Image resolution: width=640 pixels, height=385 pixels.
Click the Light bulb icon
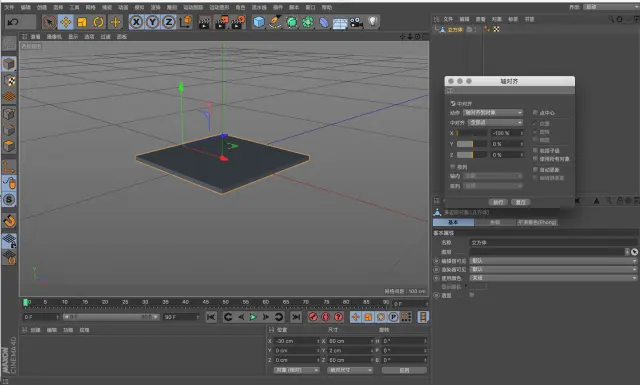pos(373,22)
